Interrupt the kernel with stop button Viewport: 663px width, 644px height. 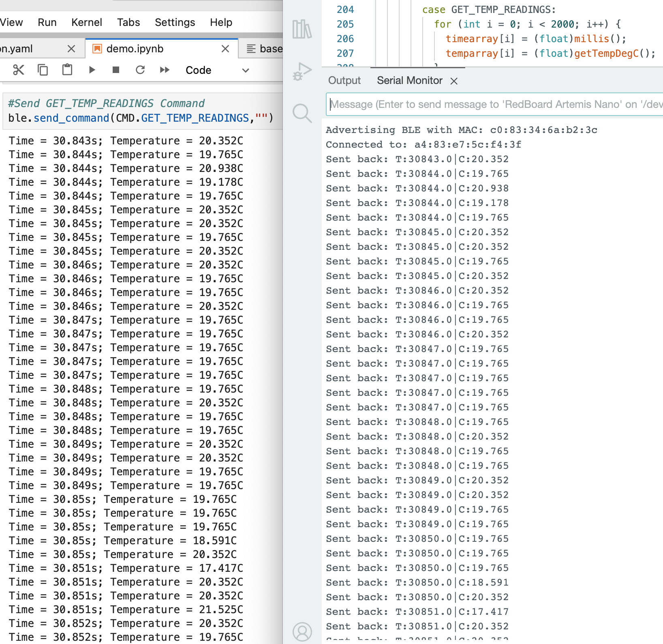pos(116,70)
